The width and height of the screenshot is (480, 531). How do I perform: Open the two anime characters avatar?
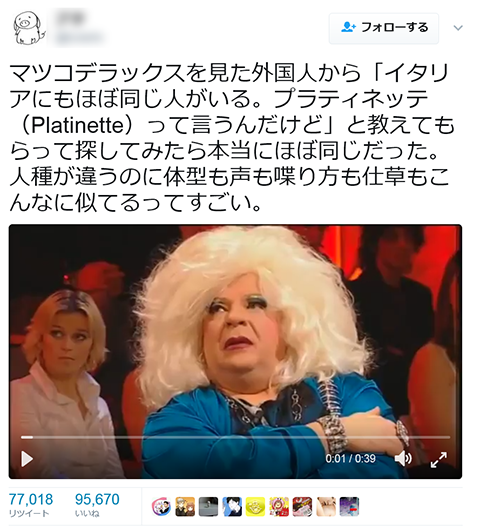[185, 507]
